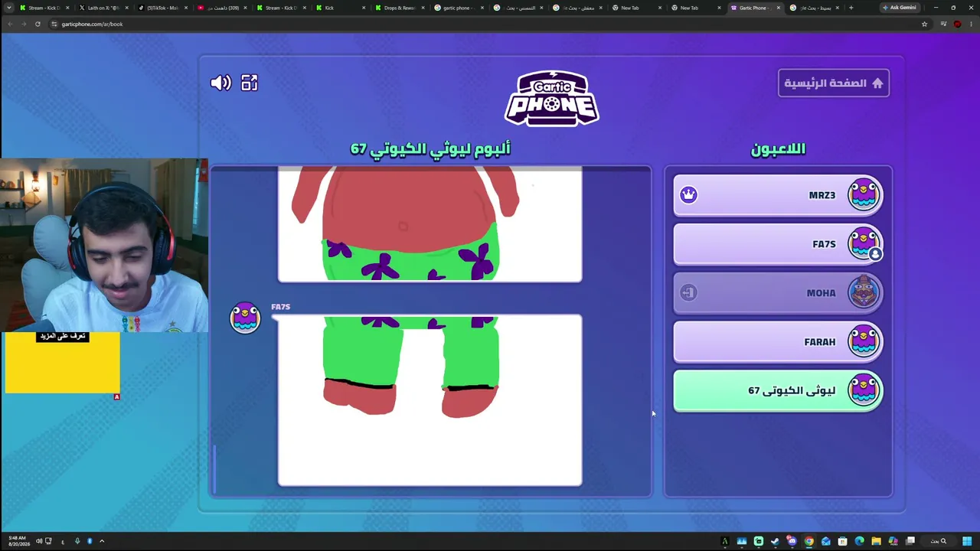
Task: Select player ليوثي الكيوتي 67 album
Action: (x=778, y=391)
